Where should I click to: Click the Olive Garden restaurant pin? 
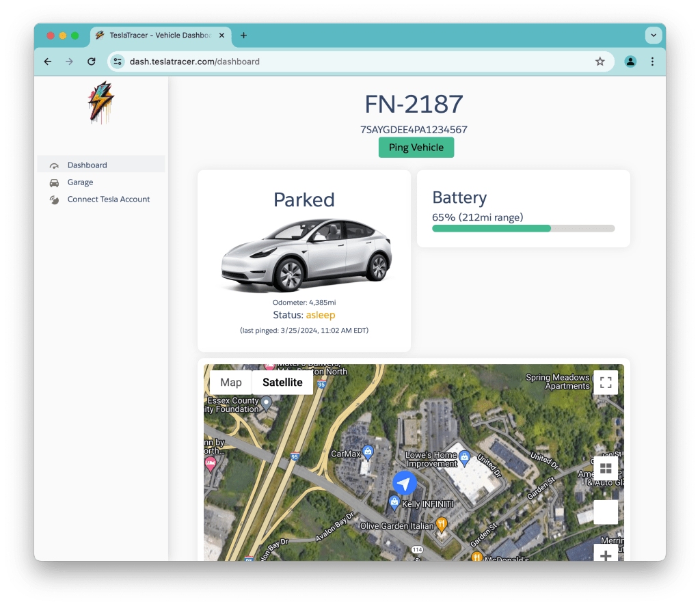click(x=442, y=525)
